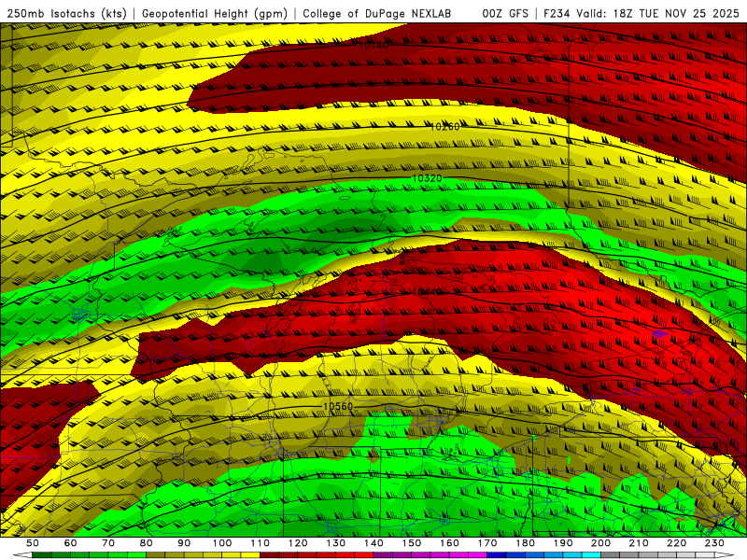Click the blue color bar segment below 180
This screenshot has height=560, width=747.
click(x=534, y=555)
